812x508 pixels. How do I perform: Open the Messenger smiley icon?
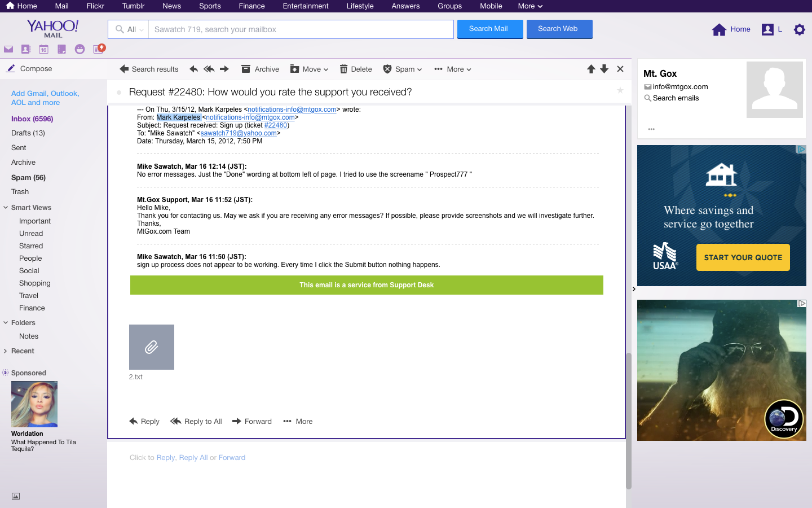(x=80, y=49)
